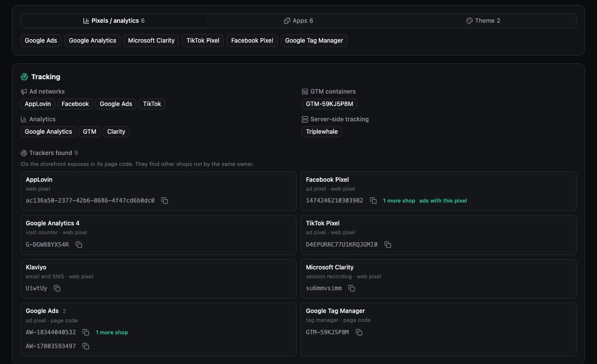The width and height of the screenshot is (597, 364).
Task: Select the Google Tag Manager chip under the Pixels / analytics tab
Action: (314, 41)
